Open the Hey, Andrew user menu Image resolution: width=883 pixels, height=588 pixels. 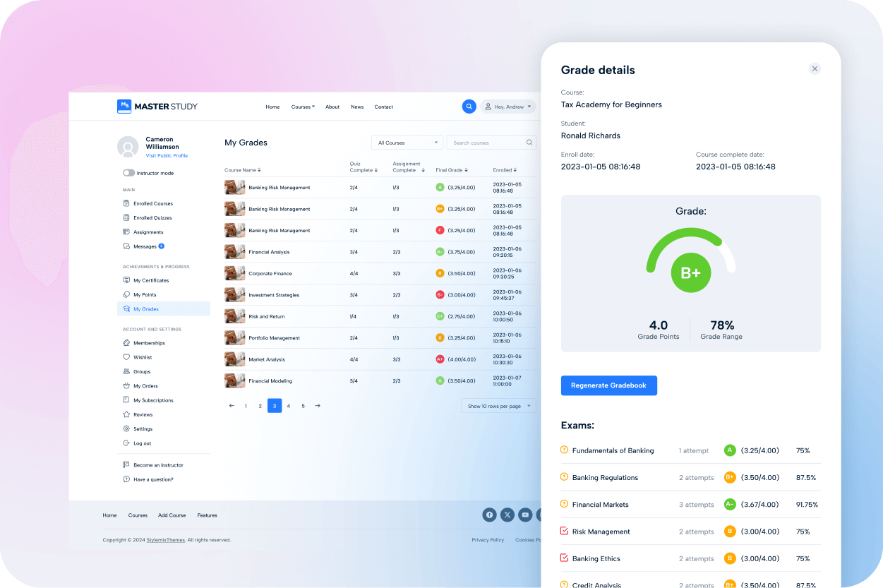pos(508,107)
